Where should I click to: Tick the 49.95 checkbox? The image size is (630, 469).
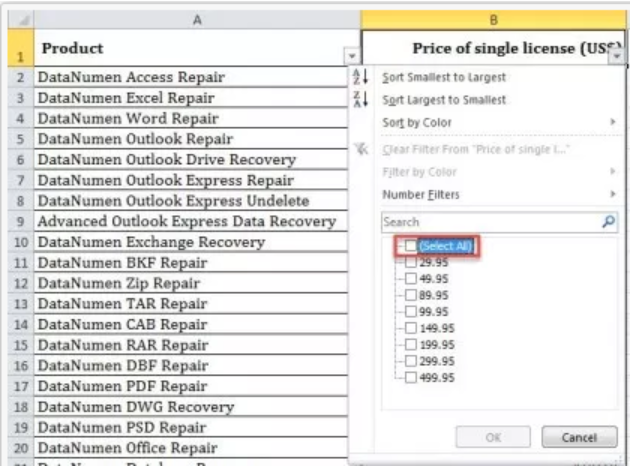coord(411,279)
